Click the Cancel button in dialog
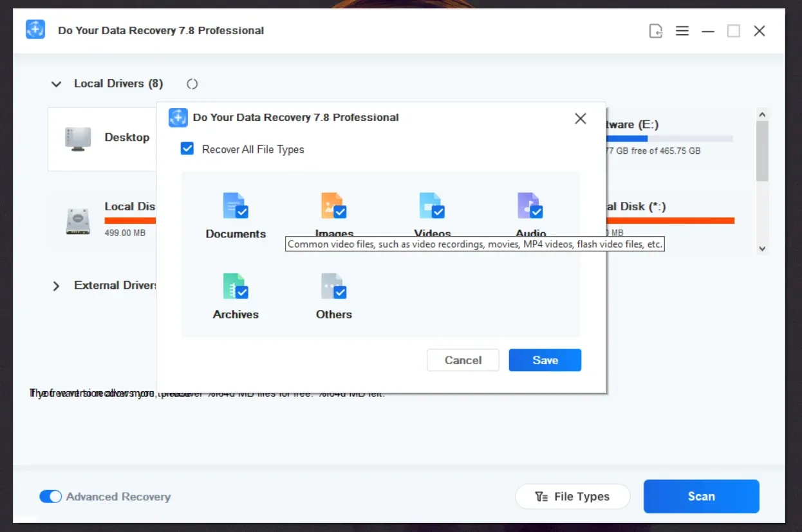Viewport: 802px width, 532px height. (463, 360)
